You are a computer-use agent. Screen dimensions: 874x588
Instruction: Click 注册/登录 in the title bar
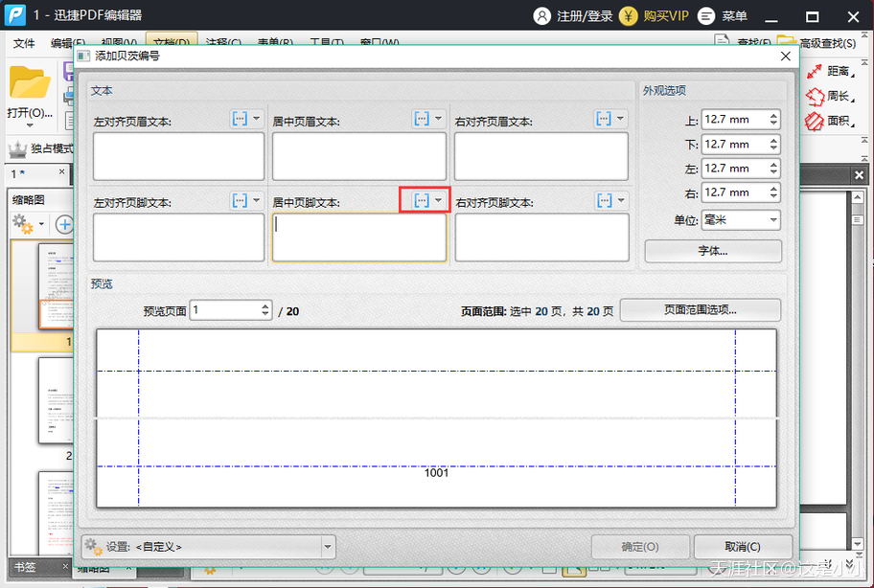click(585, 16)
